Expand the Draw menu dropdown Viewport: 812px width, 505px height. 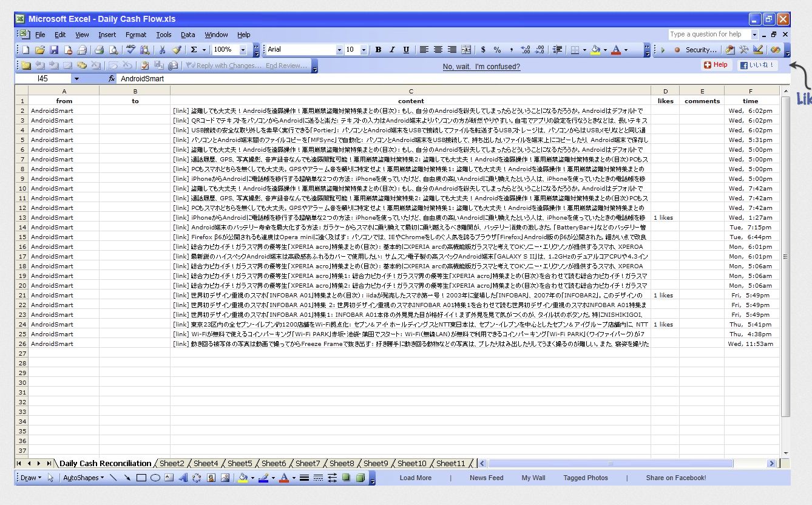30,478
